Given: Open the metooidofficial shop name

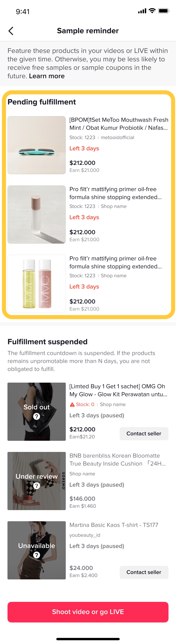Looking at the screenshot, I should (117, 137).
